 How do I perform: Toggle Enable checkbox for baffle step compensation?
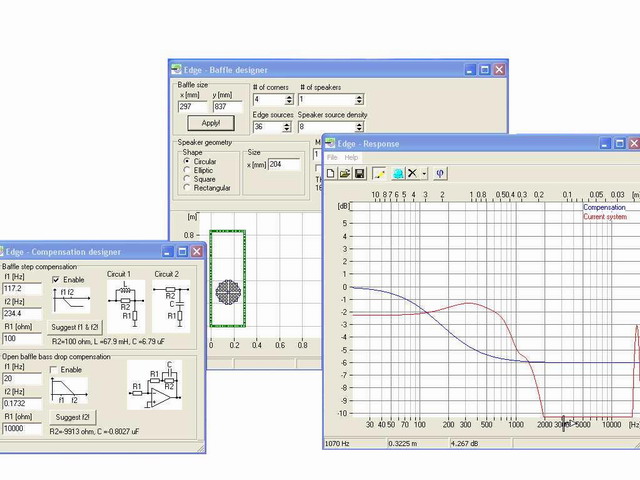pos(56,280)
